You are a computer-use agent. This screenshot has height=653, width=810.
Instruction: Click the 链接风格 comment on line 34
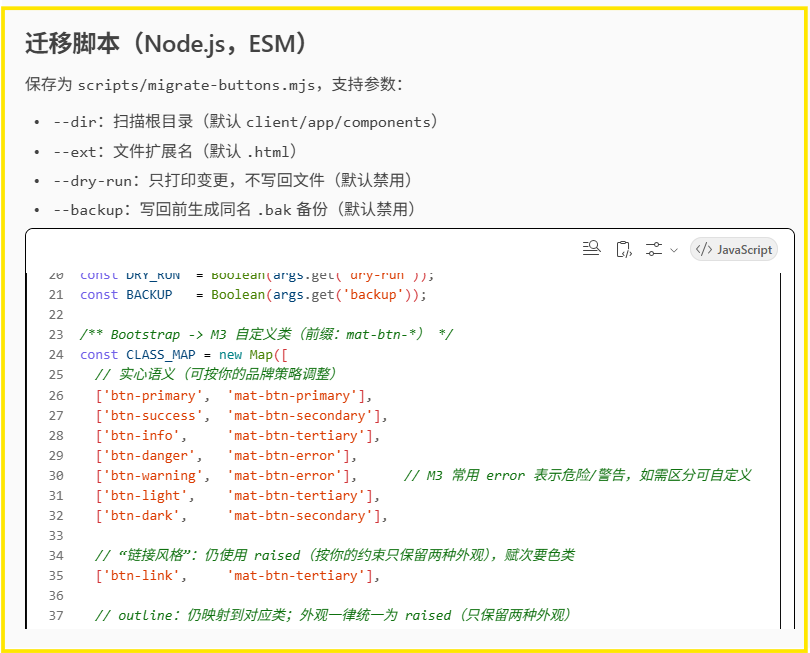point(335,555)
